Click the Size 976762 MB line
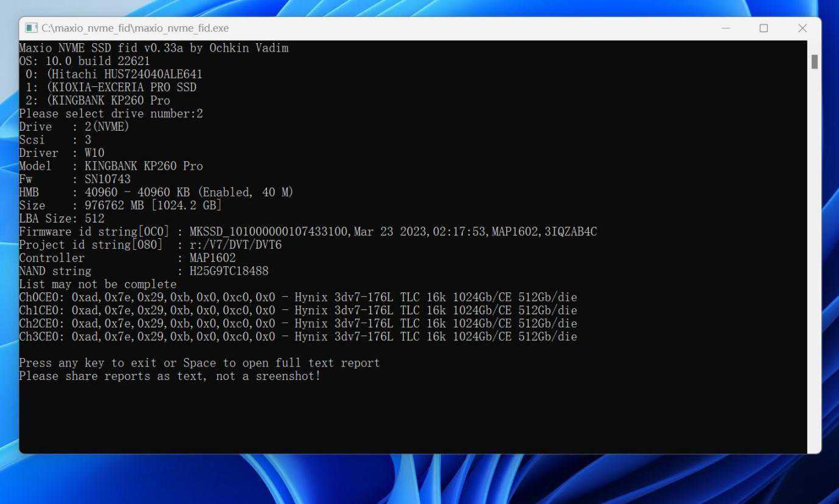The height and width of the screenshot is (504, 839). 120,205
